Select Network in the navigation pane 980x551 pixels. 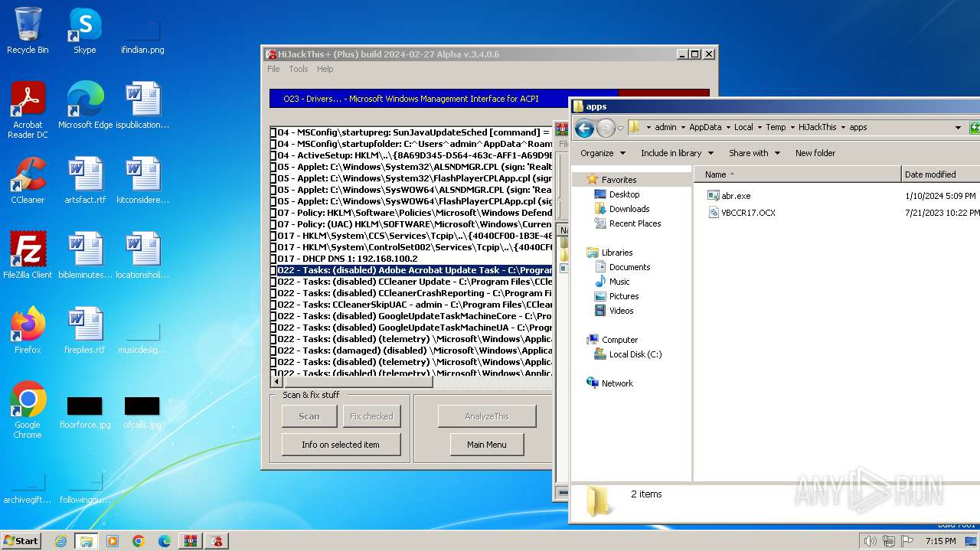[x=617, y=383]
